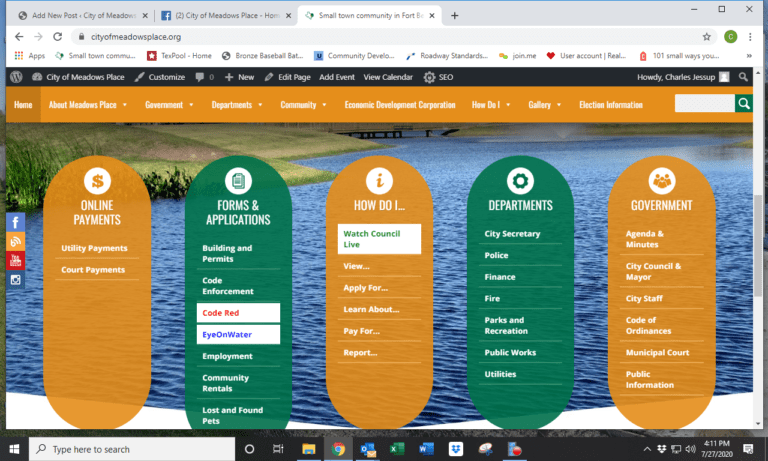
Task: Open the Chrome profile avatar C
Action: (x=730, y=37)
